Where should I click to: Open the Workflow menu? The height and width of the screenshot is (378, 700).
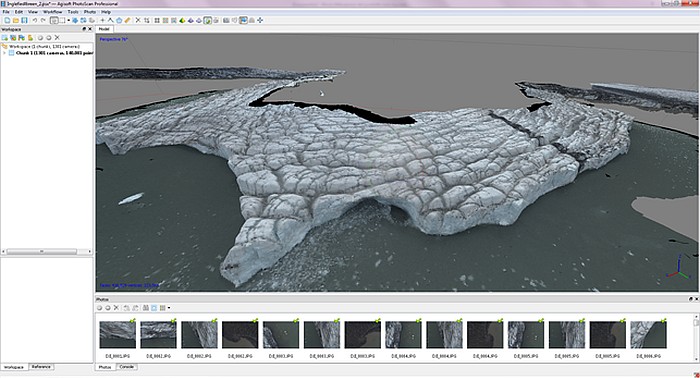[52, 12]
